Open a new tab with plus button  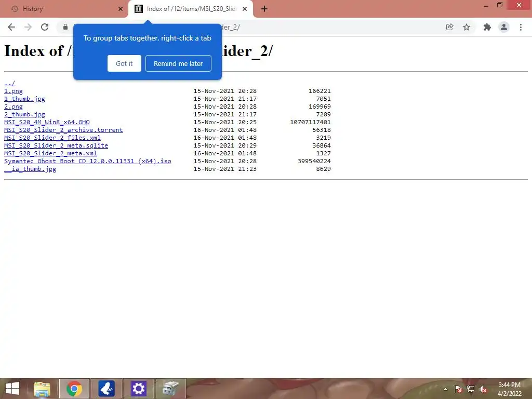[264, 9]
